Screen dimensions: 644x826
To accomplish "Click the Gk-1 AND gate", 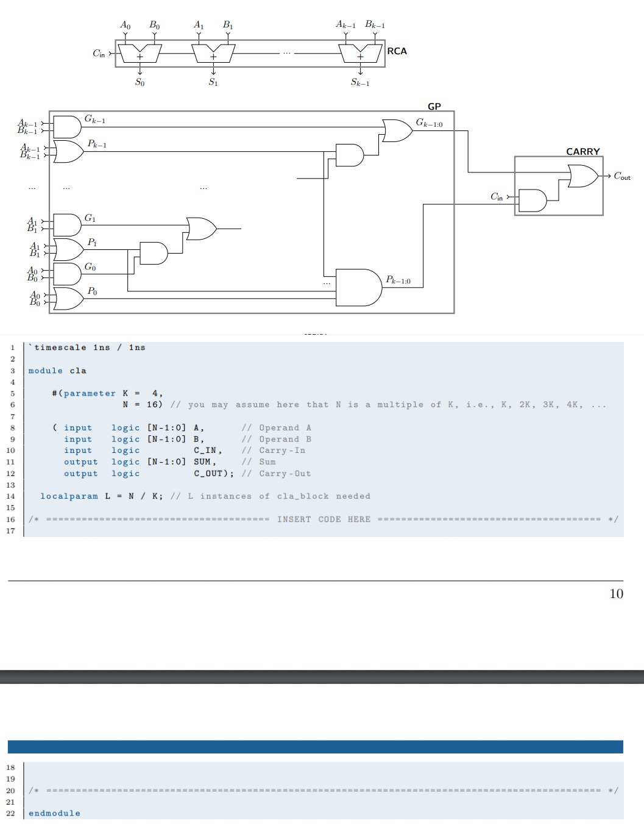I will point(67,126).
